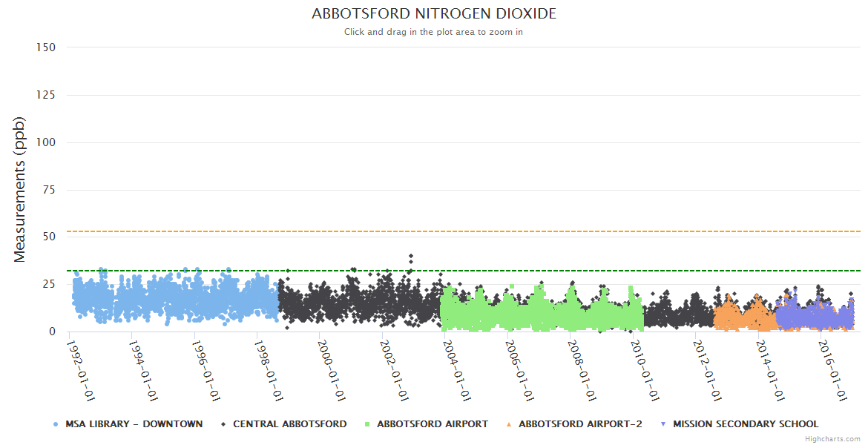Hide ABBOTSFORD AIRPORT-2 series via legend text
This screenshot has width=868, height=445.
pyautogui.click(x=580, y=424)
